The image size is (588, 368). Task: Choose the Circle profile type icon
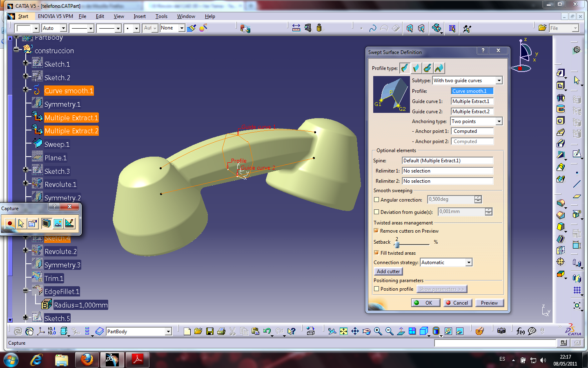428,68
